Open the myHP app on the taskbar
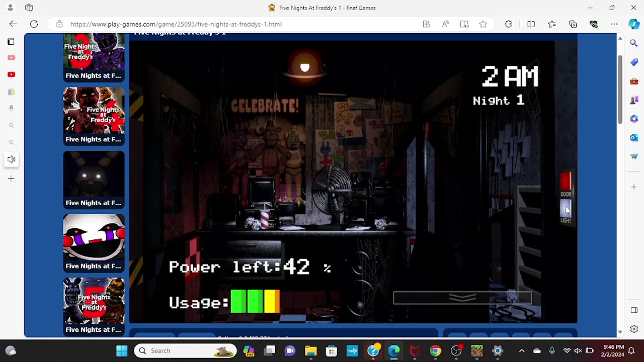 coord(352,351)
